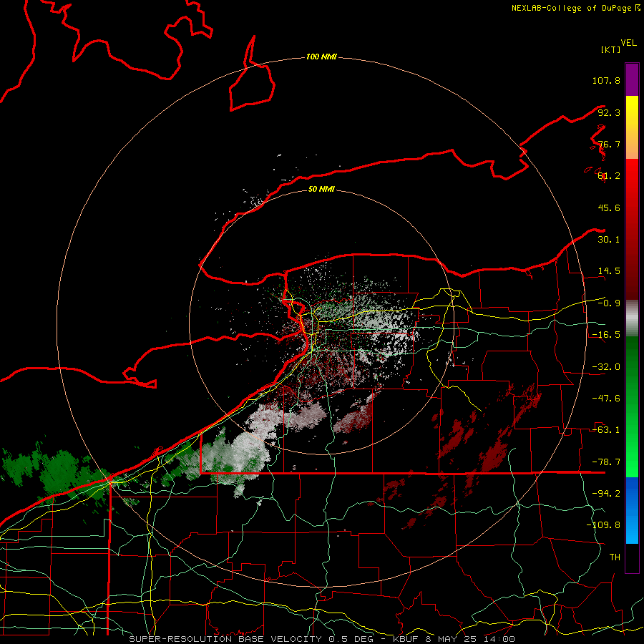Pick the purple top segment of color bar
Screen dimensions: 644x644
pos(632,79)
